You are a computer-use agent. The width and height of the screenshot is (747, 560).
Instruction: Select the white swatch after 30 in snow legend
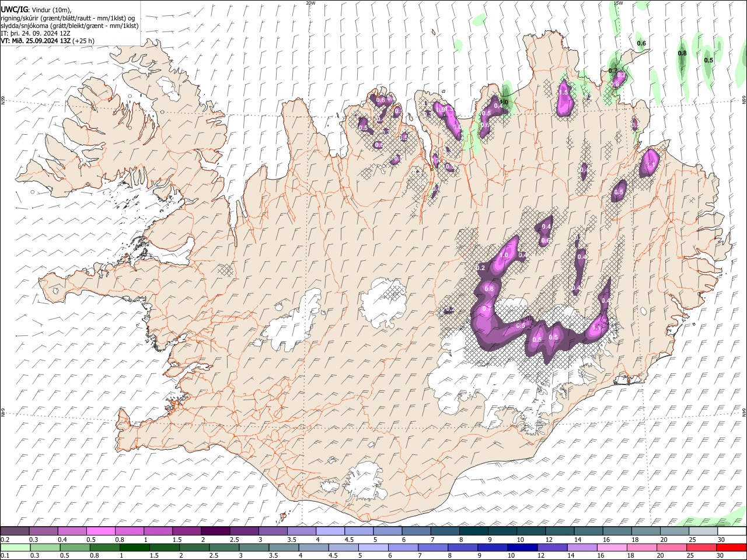click(x=732, y=531)
